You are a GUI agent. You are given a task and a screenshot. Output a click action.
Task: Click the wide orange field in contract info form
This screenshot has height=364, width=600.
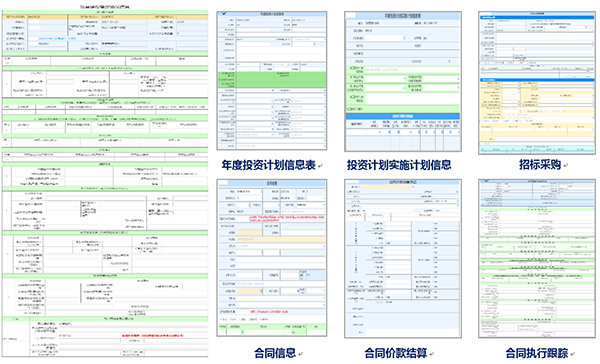click(280, 239)
